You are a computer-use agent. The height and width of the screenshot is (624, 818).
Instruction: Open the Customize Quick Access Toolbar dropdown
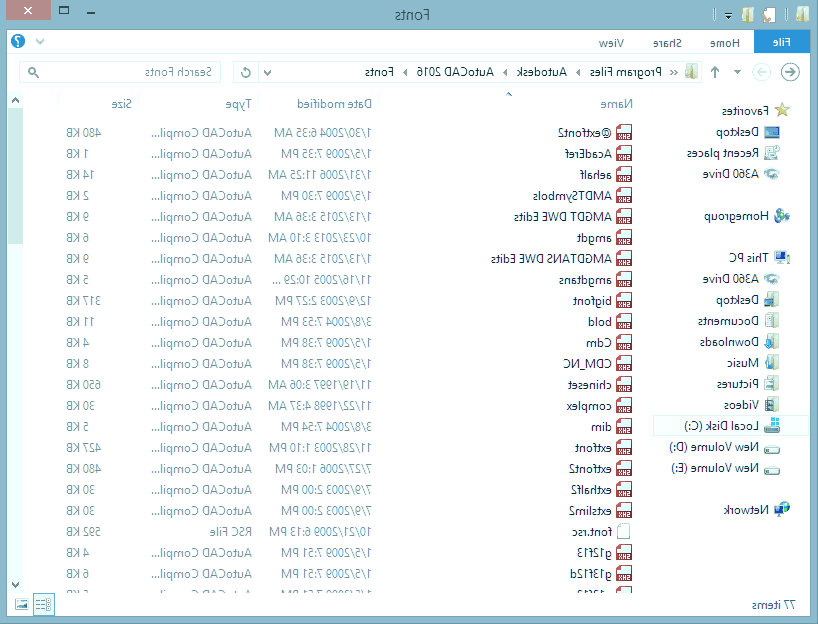tap(728, 16)
